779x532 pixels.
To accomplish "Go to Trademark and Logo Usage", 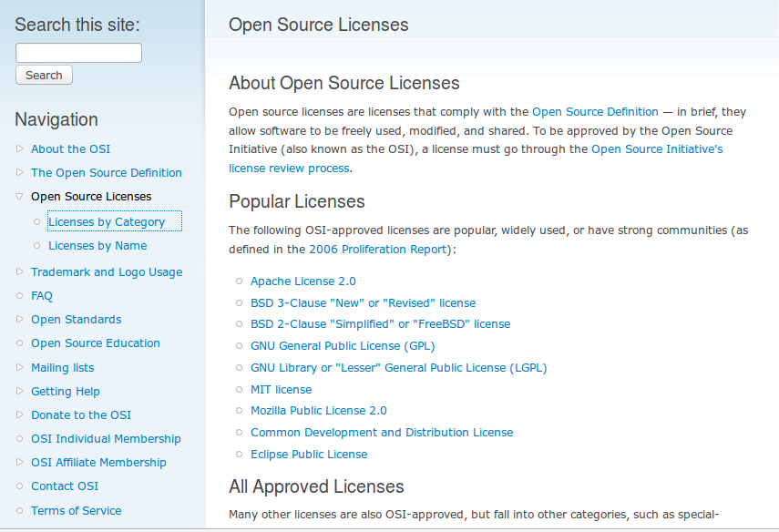I will 107,272.
